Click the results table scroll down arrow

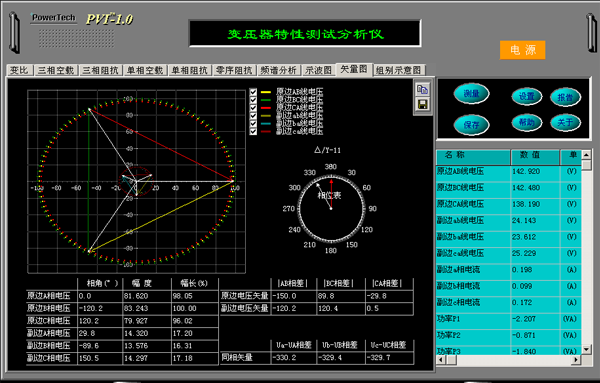586,349
